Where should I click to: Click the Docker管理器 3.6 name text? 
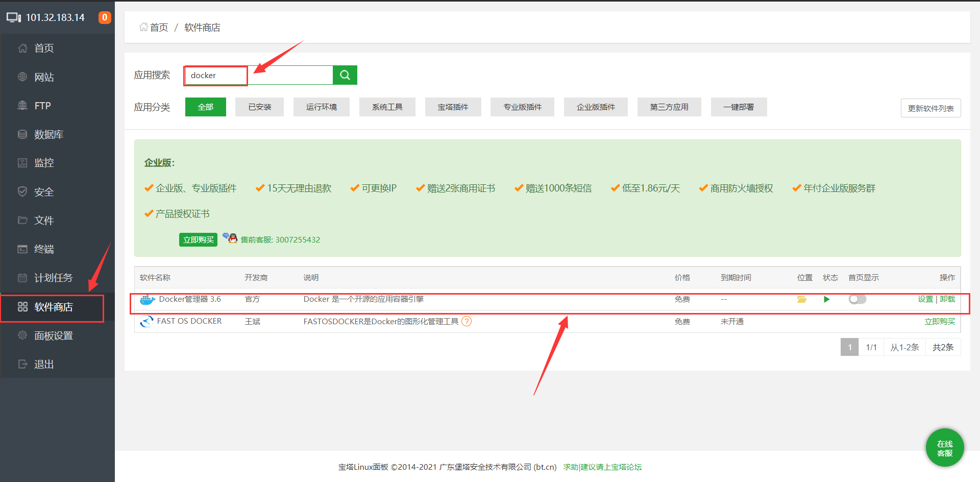pos(190,299)
